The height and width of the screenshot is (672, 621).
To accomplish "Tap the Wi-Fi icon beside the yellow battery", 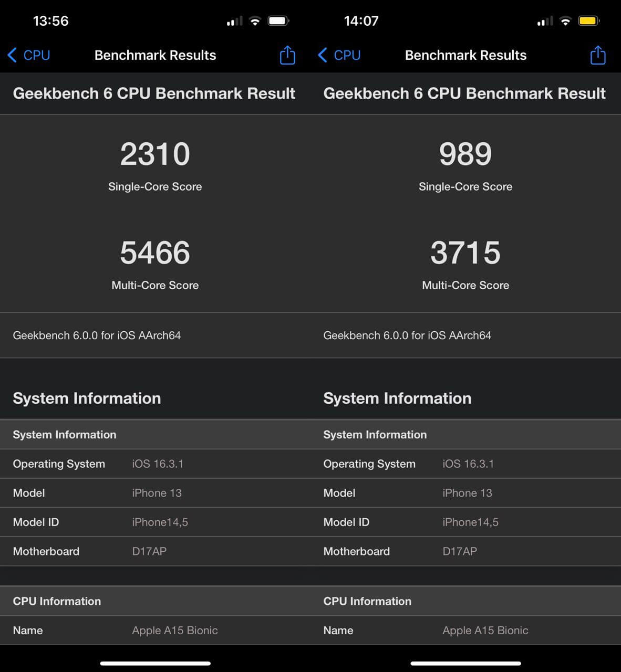I will click(565, 21).
